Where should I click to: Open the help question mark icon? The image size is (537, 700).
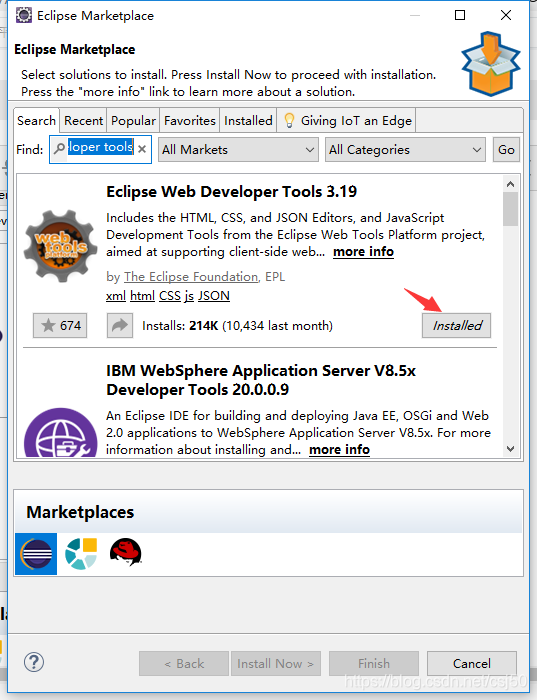34,662
